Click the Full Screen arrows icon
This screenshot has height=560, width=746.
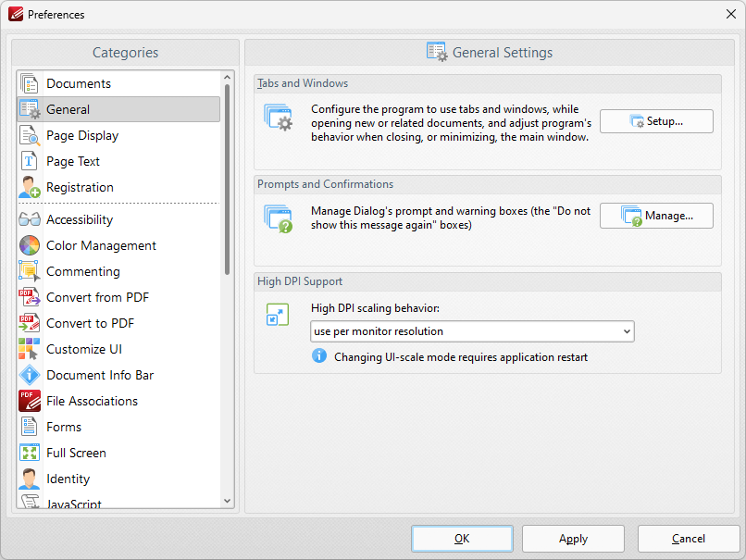pos(30,453)
